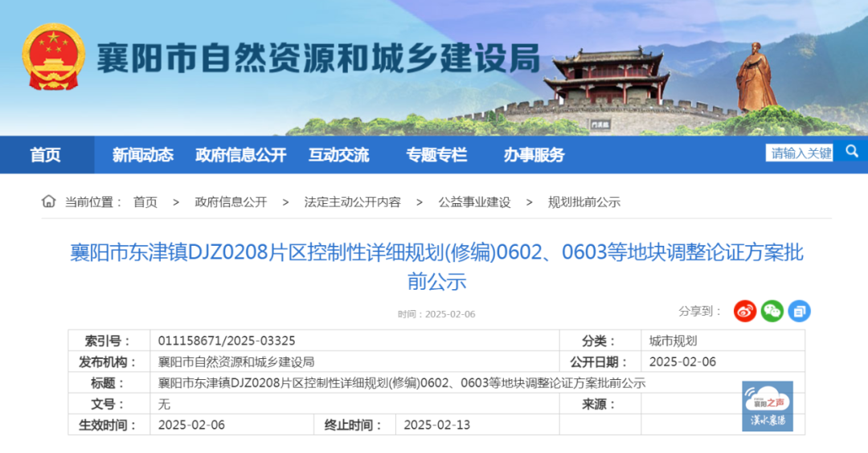The image size is (868, 453).
Task: Open the 专题专栏 navigation item
Action: (436, 155)
